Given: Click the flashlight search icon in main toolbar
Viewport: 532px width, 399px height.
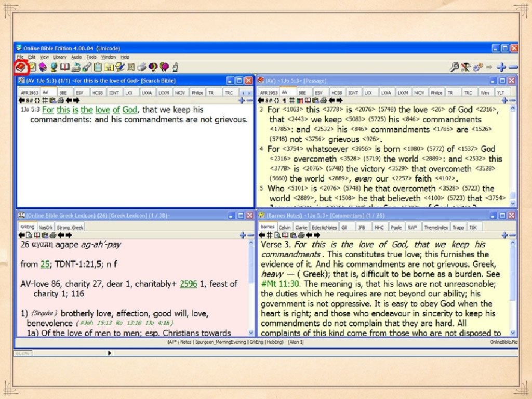Looking at the screenshot, I should (87, 67).
